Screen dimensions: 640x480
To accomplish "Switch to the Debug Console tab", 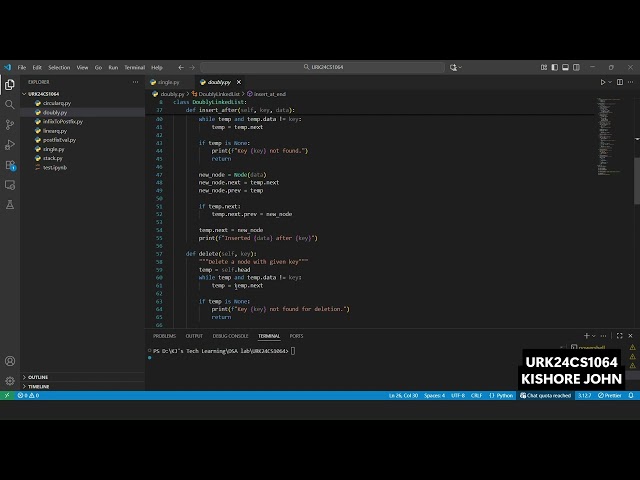I will click(230, 336).
